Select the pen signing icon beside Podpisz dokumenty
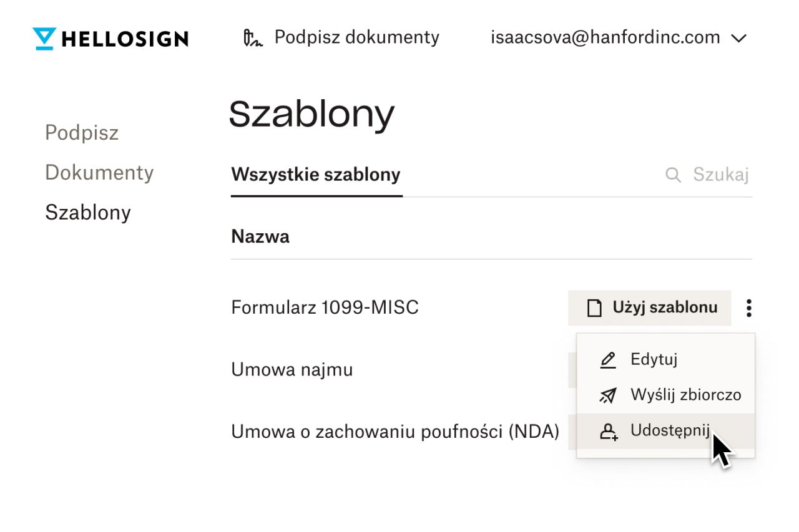The height and width of the screenshot is (532, 799). click(x=252, y=37)
